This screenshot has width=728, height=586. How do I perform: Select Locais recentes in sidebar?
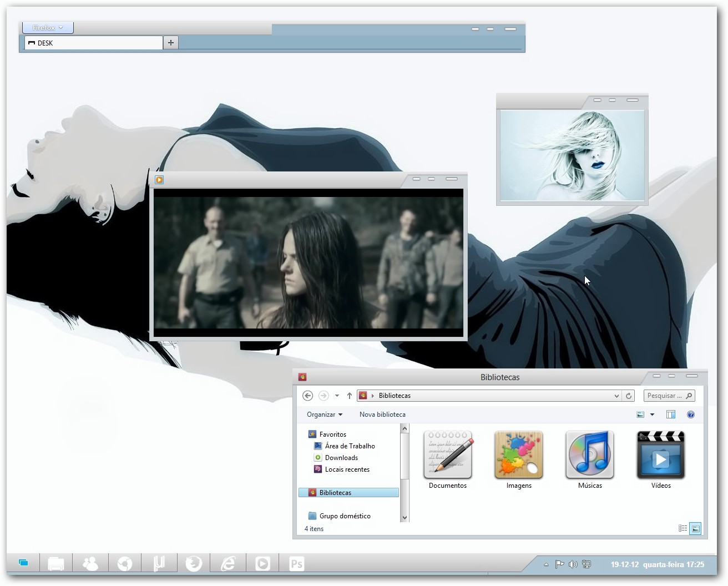348,469
